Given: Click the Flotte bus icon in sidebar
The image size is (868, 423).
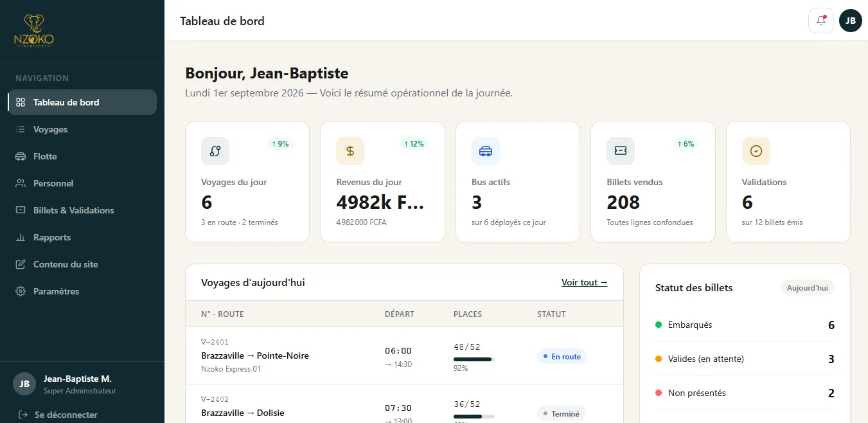Looking at the screenshot, I should 21,156.
